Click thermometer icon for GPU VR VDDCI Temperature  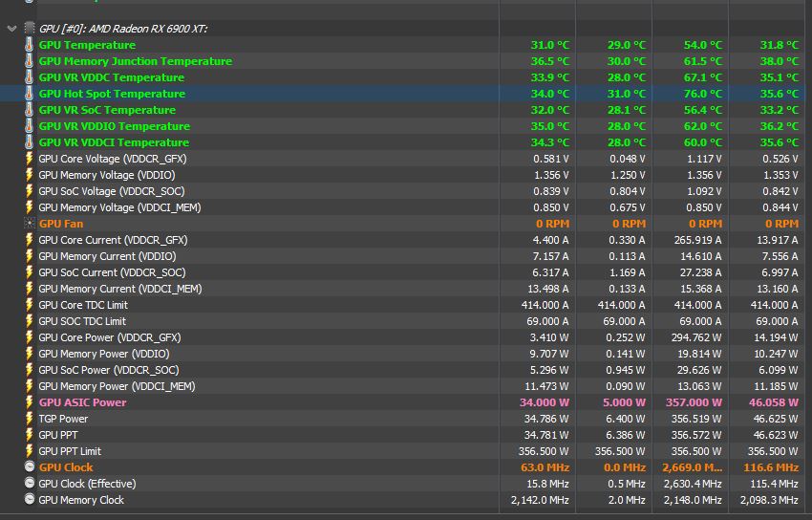coord(30,141)
